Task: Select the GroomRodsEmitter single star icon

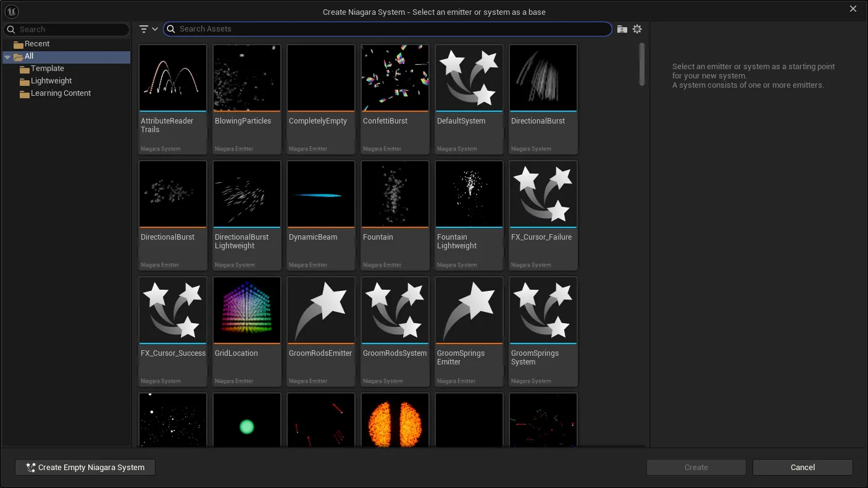Action: click(321, 310)
